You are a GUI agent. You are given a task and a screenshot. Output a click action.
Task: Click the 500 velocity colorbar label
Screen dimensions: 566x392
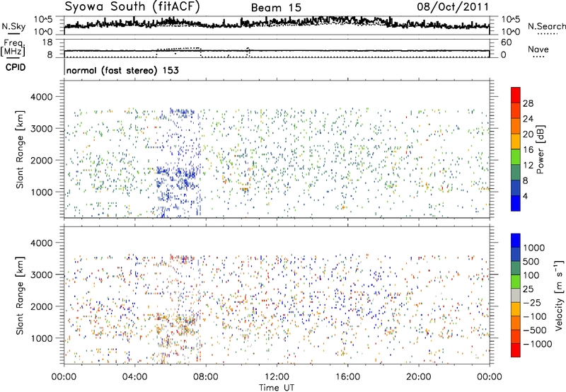(531, 262)
